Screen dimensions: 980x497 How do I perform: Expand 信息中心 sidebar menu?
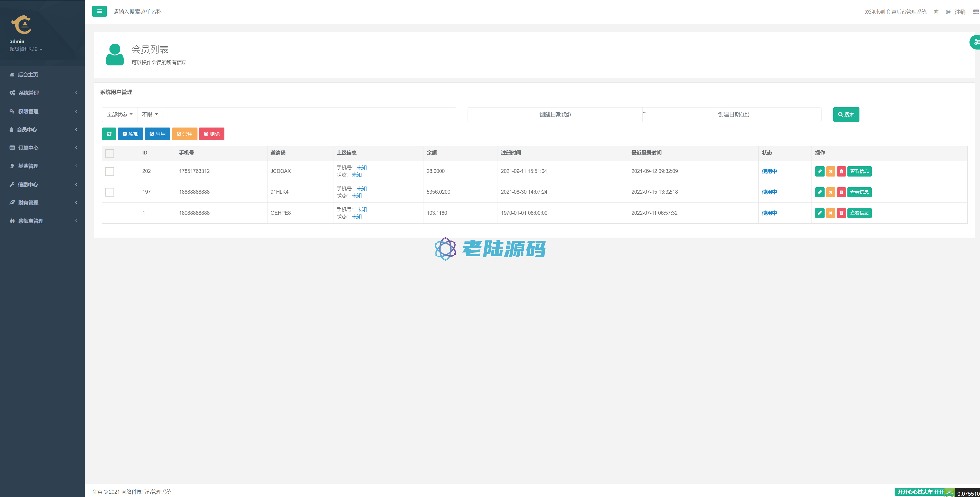(x=42, y=184)
